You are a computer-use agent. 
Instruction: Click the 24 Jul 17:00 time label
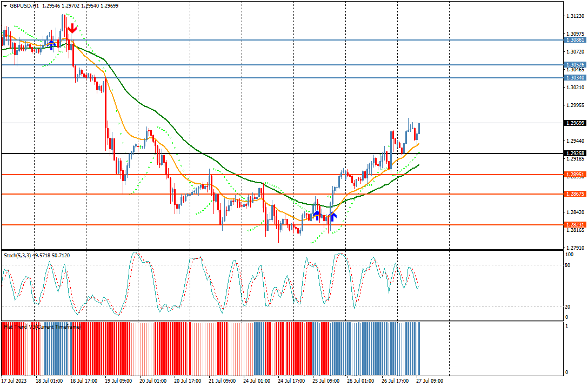click(x=291, y=381)
